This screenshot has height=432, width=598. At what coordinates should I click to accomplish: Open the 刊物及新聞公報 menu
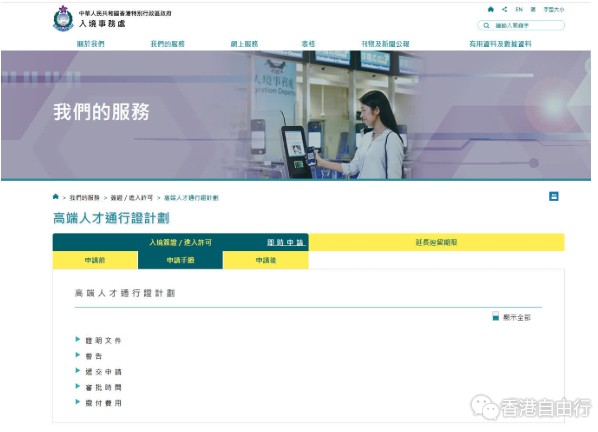coord(385,44)
